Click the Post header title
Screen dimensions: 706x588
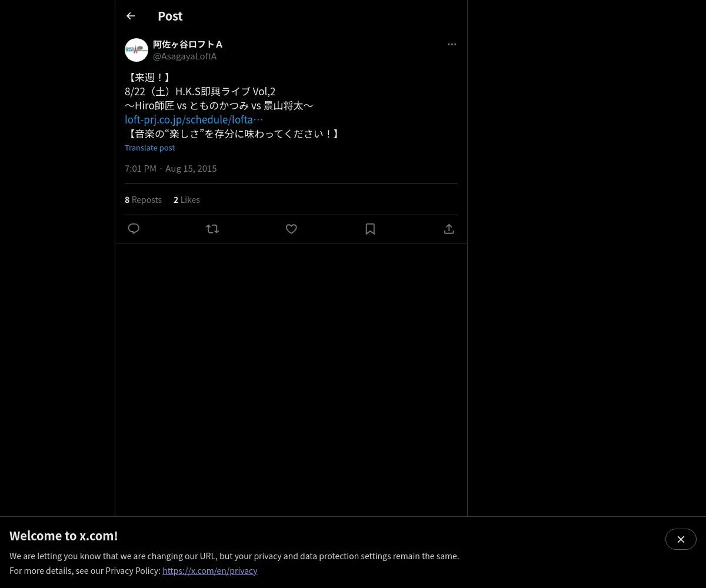[x=170, y=16]
